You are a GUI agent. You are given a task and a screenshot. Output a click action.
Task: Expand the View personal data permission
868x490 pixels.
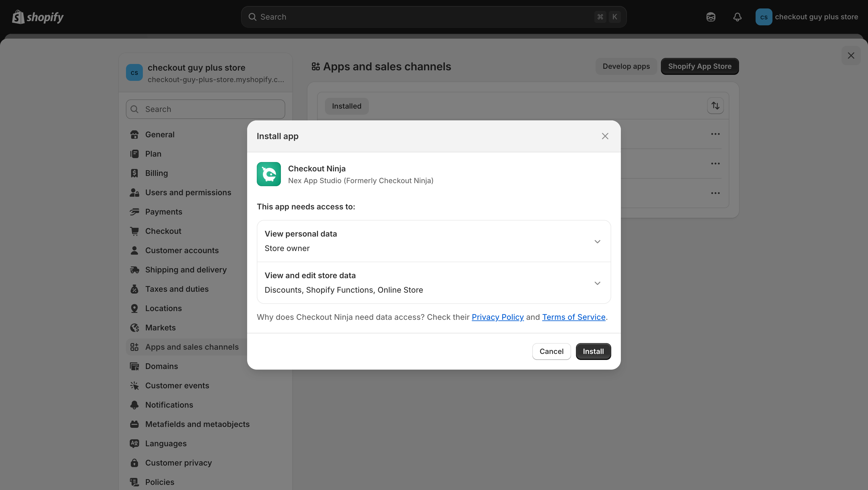(x=597, y=241)
